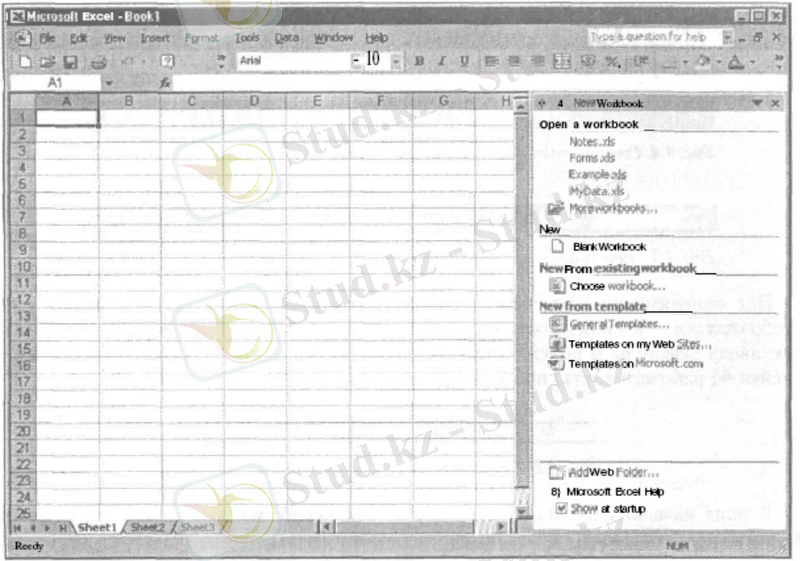Viewport: 800px width, 561px height.
Task: Click the Open file toolbar icon
Action: (47, 62)
